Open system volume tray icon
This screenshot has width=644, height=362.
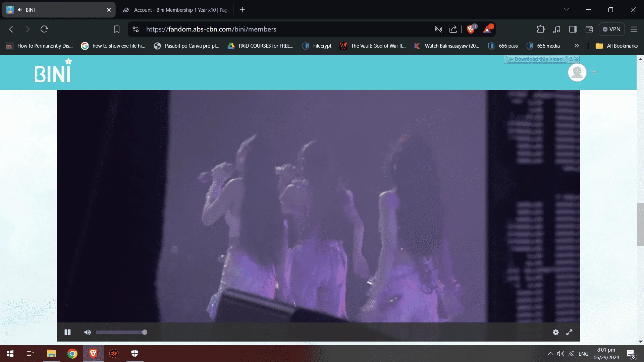click(x=561, y=354)
